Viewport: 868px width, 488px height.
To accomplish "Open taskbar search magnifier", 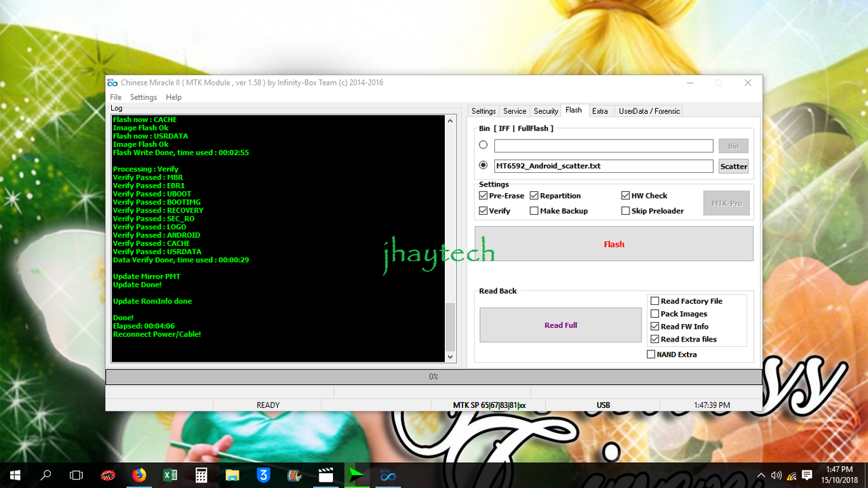I will tap(46, 475).
